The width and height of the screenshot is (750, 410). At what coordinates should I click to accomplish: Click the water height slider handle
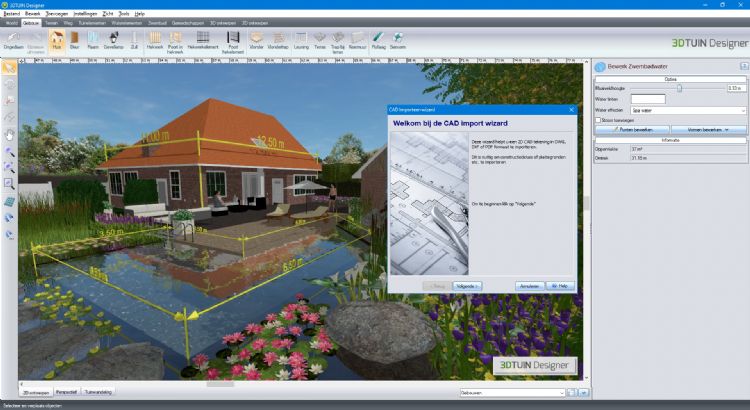pyautogui.click(x=680, y=88)
